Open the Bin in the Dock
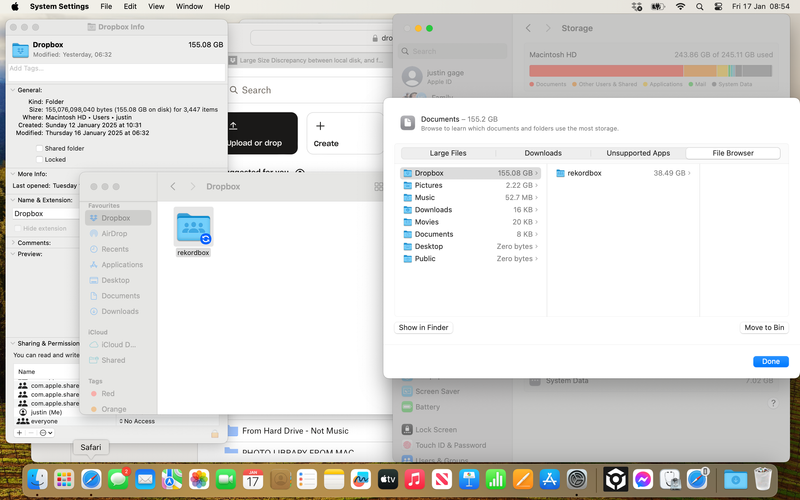 click(764, 479)
